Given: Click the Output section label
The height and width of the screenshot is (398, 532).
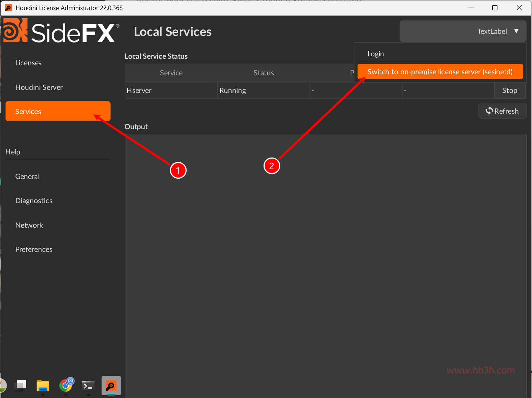Looking at the screenshot, I should (x=136, y=127).
